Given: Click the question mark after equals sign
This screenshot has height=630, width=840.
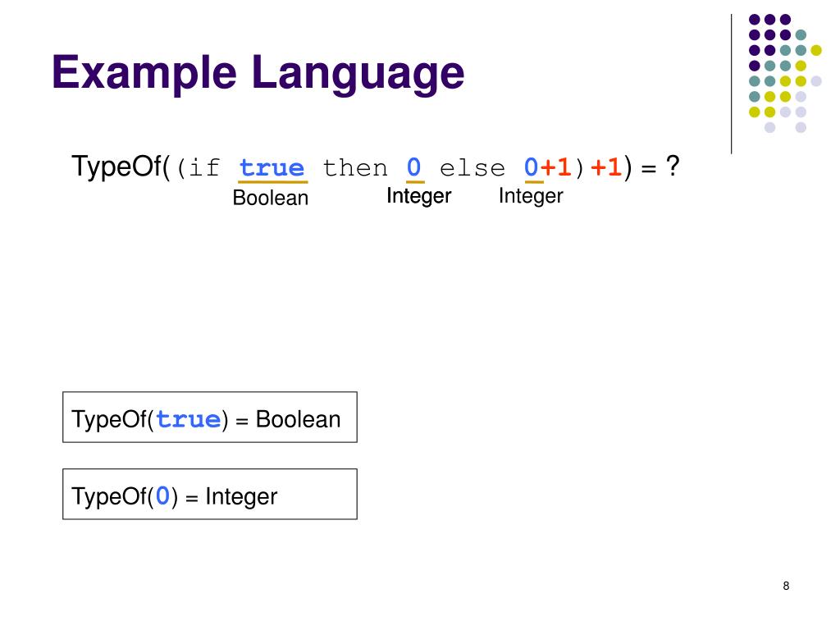Looking at the screenshot, I should click(673, 166).
